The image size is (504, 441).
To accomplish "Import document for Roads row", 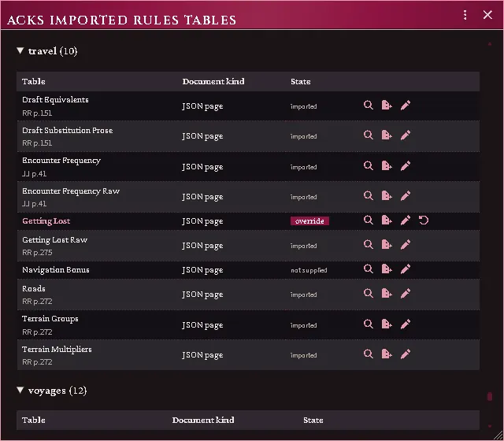I will coord(387,294).
